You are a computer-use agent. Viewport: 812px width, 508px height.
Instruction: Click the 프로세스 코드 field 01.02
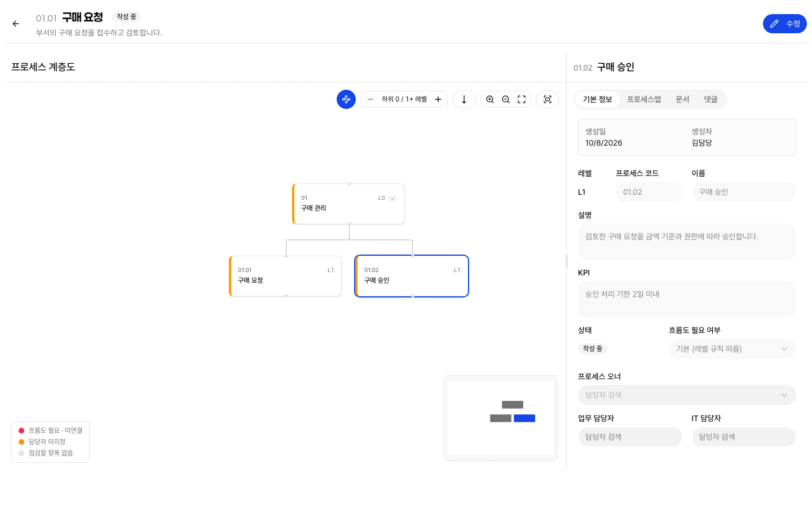coord(649,192)
